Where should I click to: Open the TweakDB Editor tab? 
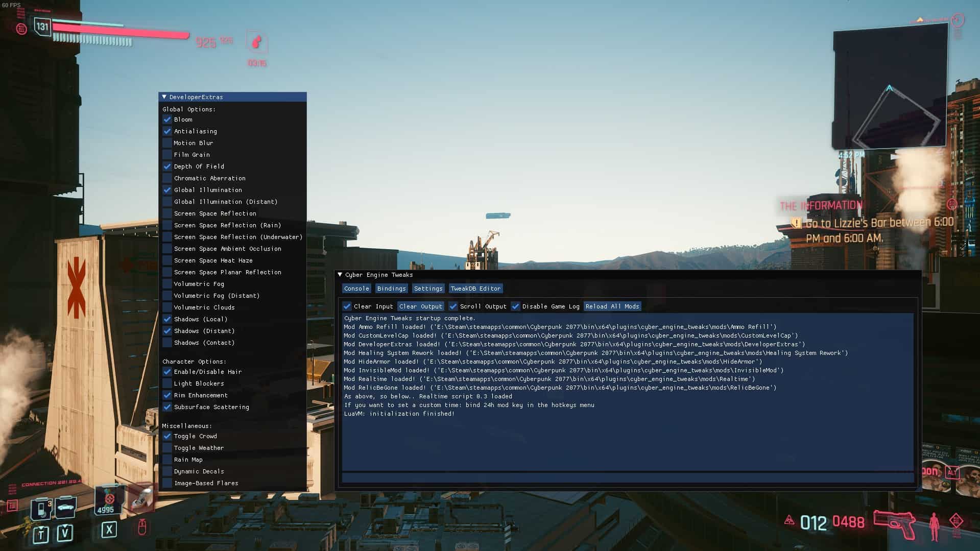pyautogui.click(x=475, y=289)
